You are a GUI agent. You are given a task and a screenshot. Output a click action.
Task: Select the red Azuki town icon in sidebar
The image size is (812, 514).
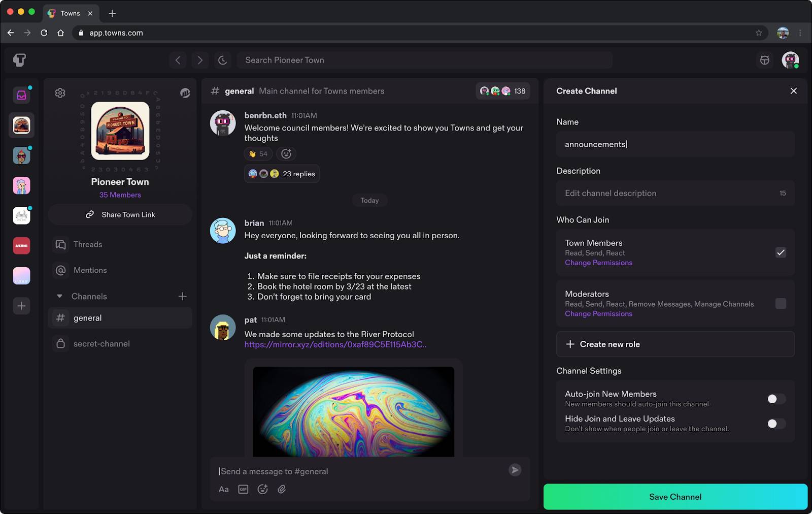[x=21, y=246]
